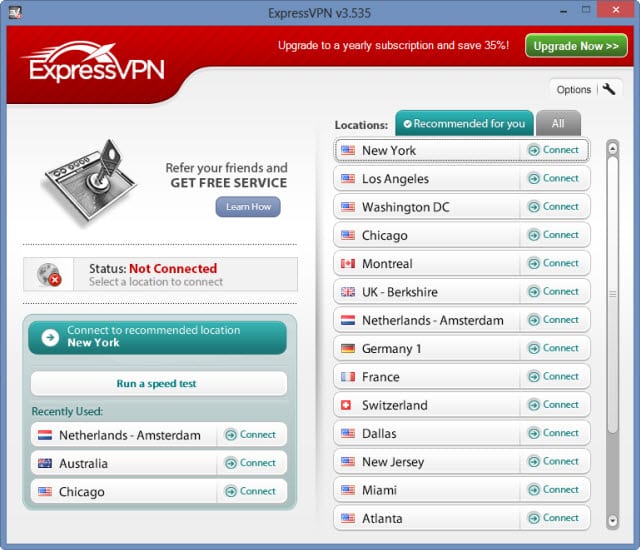Switch to Recommended for you tab

[x=464, y=123]
